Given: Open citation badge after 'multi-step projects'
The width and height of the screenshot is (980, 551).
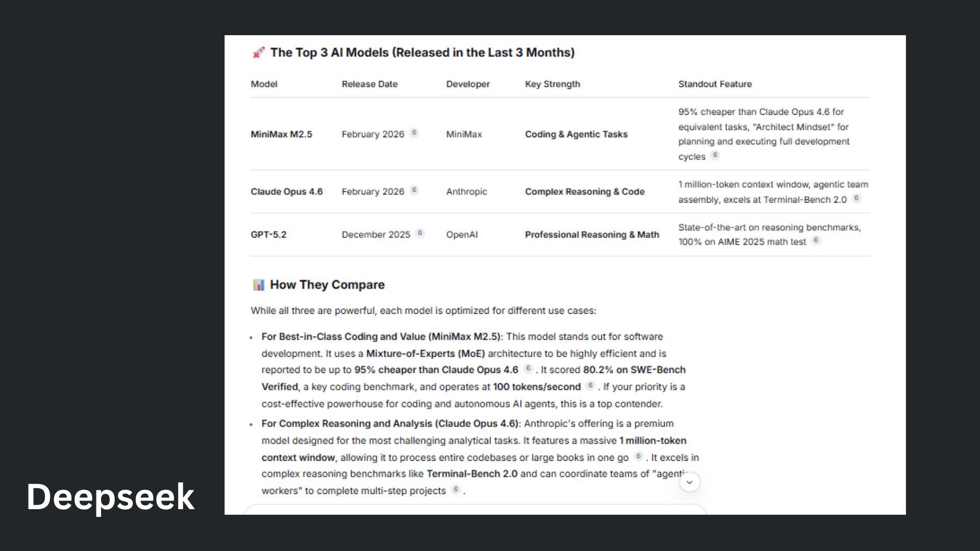Looking at the screenshot, I should click(x=456, y=489).
